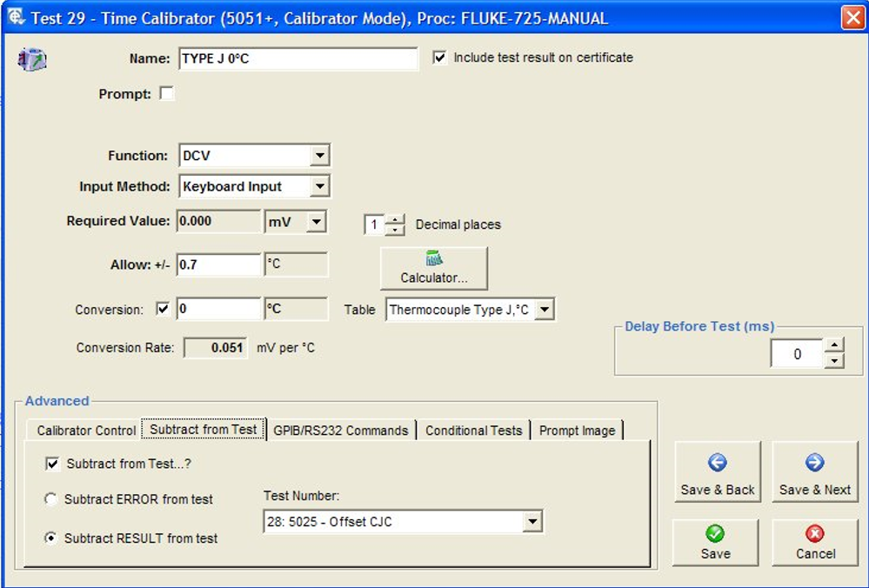Open the Thermocouple Type J table dropdown
Image resolution: width=869 pixels, height=588 pixels.
(x=545, y=310)
